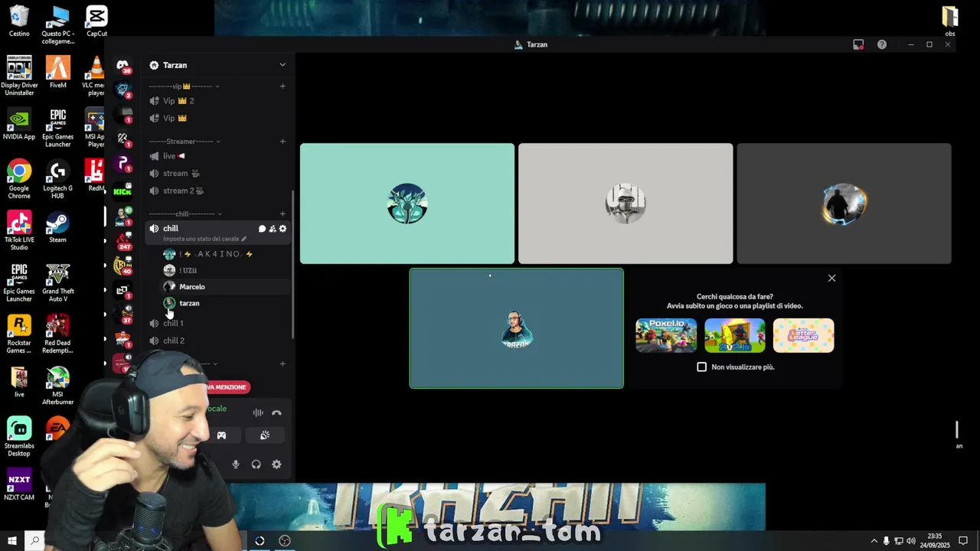
Task: Open chill channel settings gear
Action: (283, 229)
